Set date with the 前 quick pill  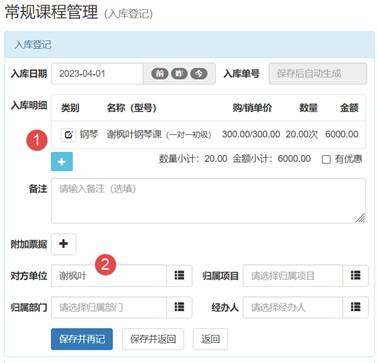[160, 74]
